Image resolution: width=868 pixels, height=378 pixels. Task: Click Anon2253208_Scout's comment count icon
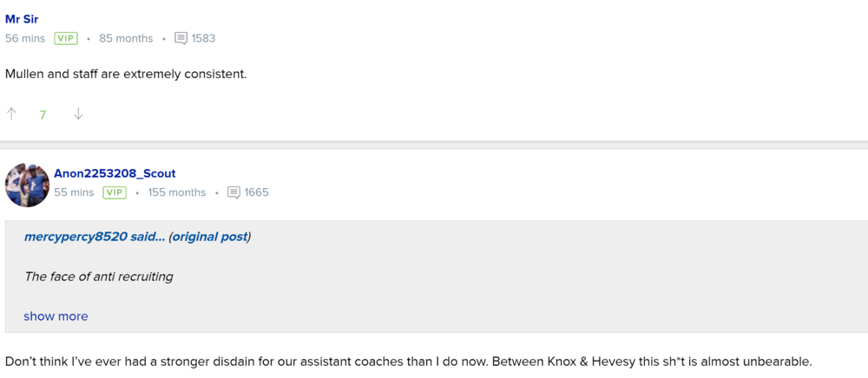pos(233,192)
